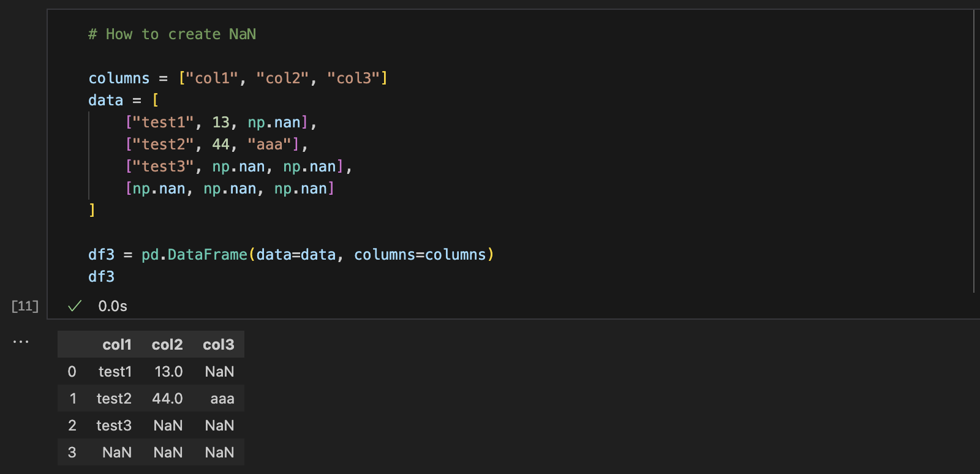Click the closing bracket of data list
The width and height of the screenshot is (980, 474).
pos(92,211)
